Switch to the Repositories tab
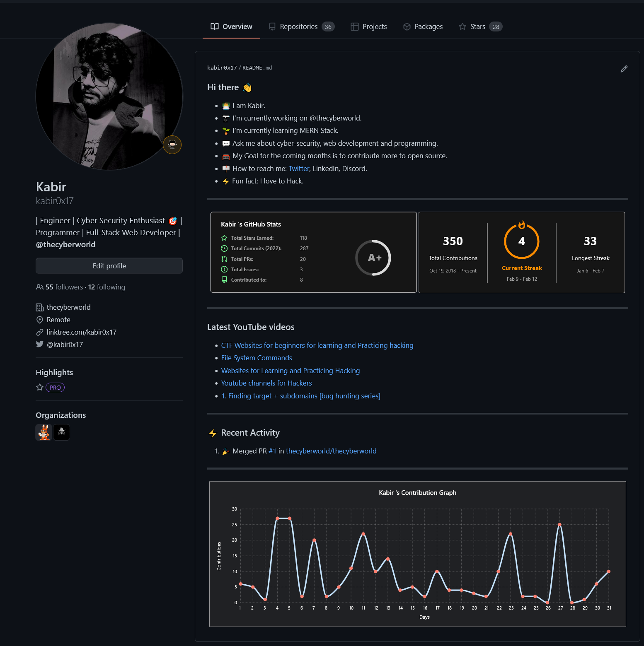 click(x=302, y=27)
